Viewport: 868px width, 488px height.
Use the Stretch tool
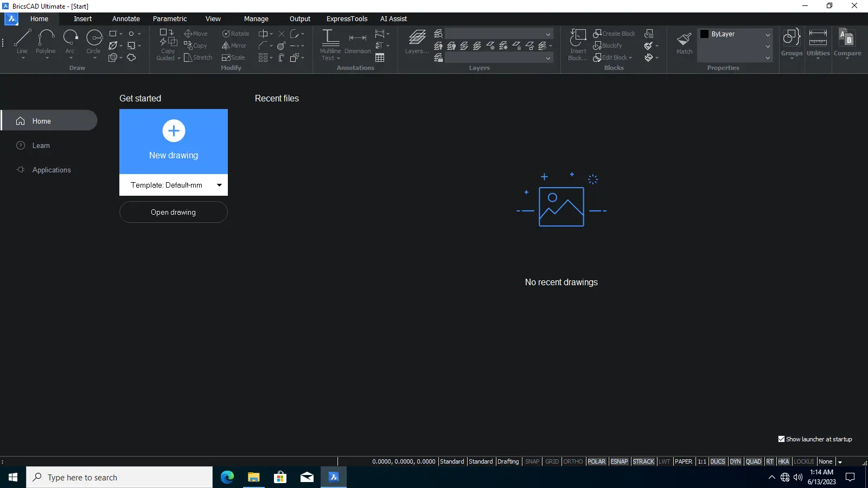[198, 57]
